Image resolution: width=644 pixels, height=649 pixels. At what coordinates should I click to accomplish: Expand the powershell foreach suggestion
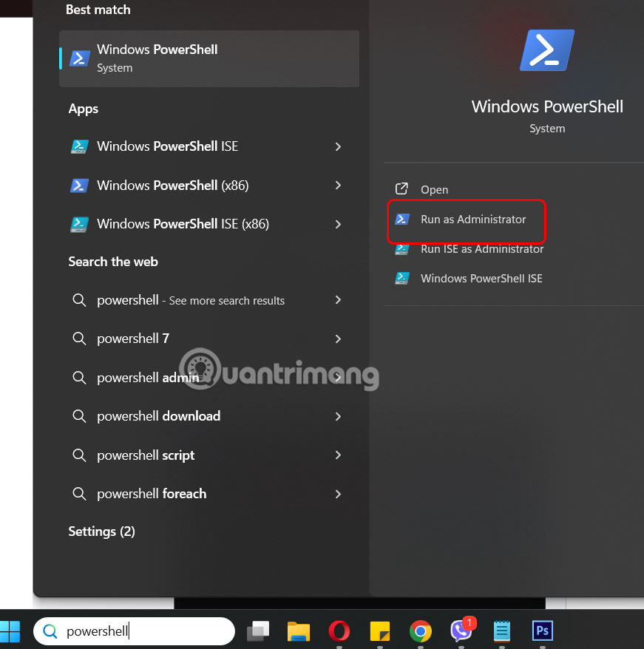(x=151, y=494)
